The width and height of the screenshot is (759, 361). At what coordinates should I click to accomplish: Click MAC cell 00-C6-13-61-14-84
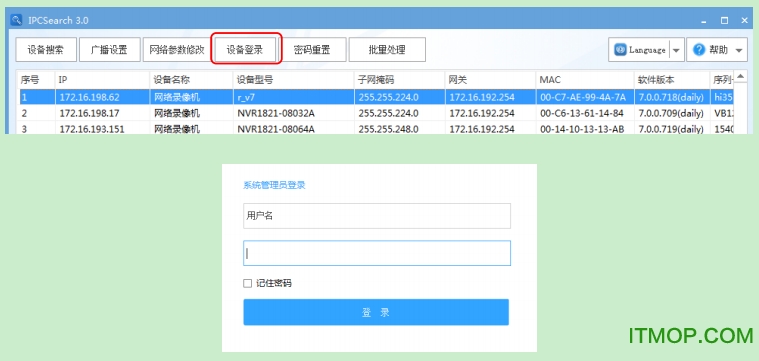pyautogui.click(x=582, y=113)
